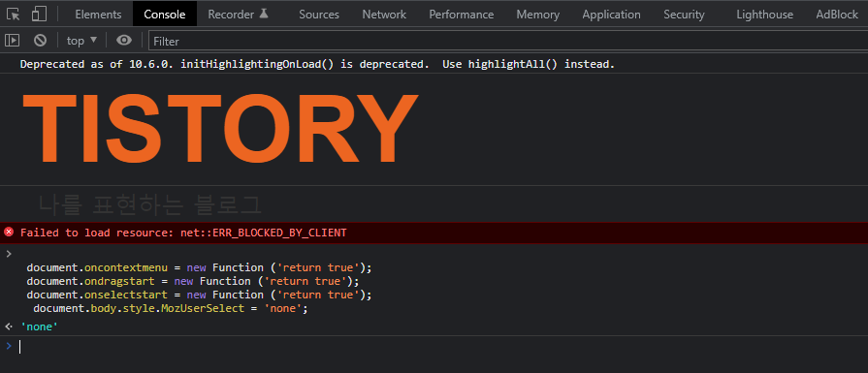Show the console sidebar
Image resolution: width=868 pixels, height=373 pixels.
(x=13, y=41)
